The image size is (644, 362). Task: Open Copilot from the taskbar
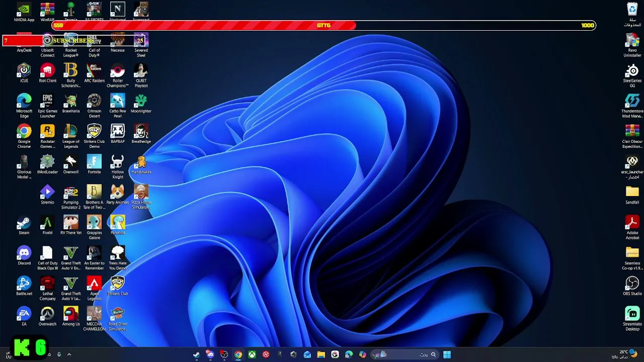coord(362,354)
